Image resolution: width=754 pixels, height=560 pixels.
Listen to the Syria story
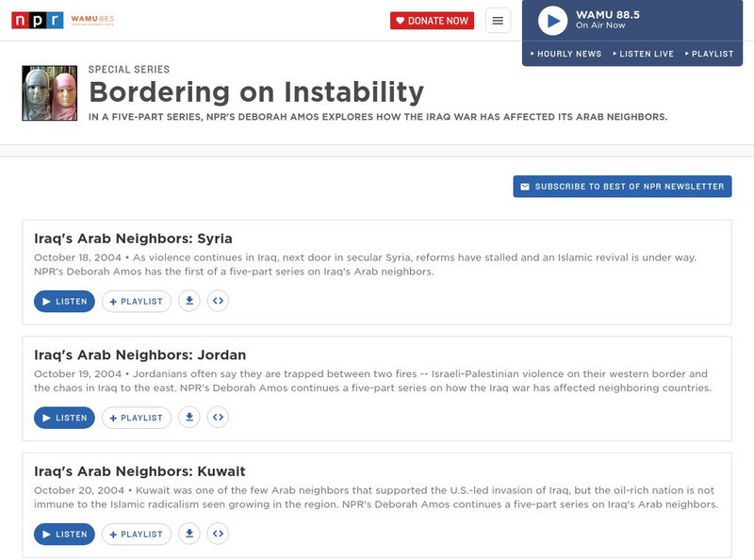coord(64,301)
